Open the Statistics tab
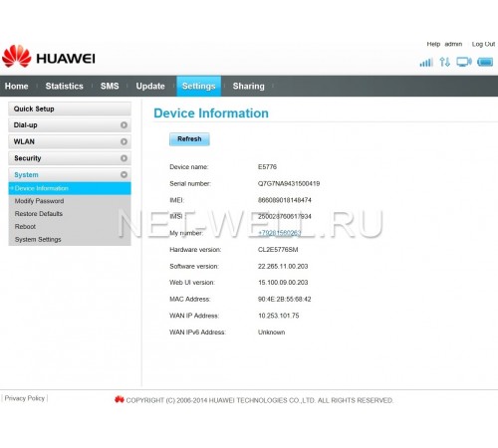The width and height of the screenshot is (498, 448). [x=64, y=86]
